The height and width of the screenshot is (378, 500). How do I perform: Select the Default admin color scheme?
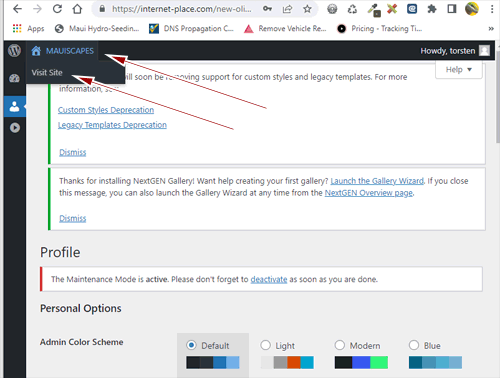[191, 345]
